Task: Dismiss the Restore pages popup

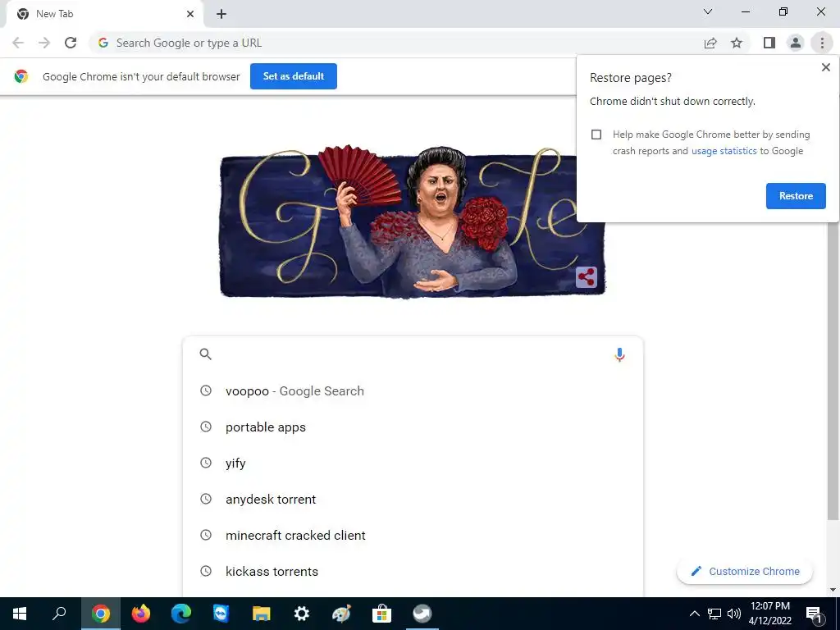Action: click(x=825, y=67)
